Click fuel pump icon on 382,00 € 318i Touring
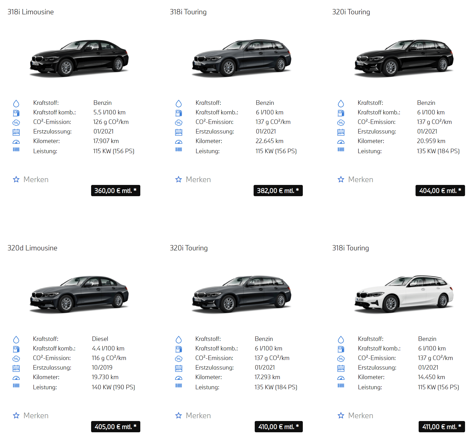Screen dimensions: 476x448 pos(179,113)
